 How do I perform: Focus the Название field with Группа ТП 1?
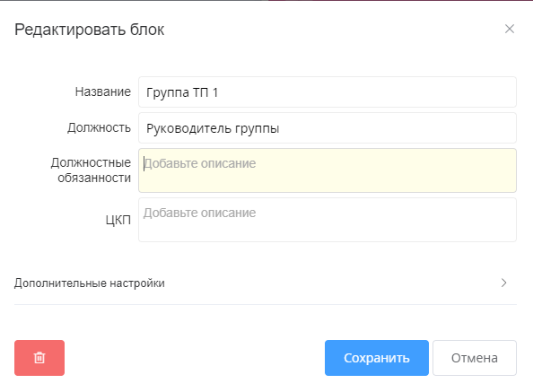tap(328, 92)
